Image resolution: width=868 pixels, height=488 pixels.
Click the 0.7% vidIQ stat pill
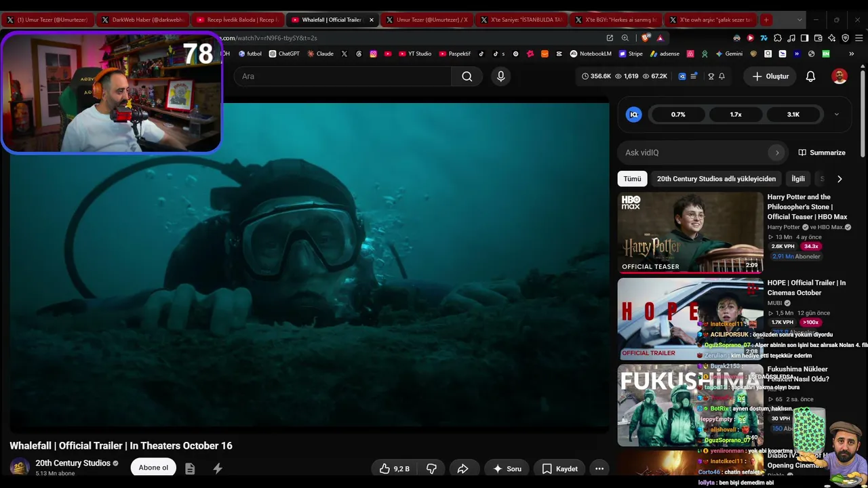[678, 115]
